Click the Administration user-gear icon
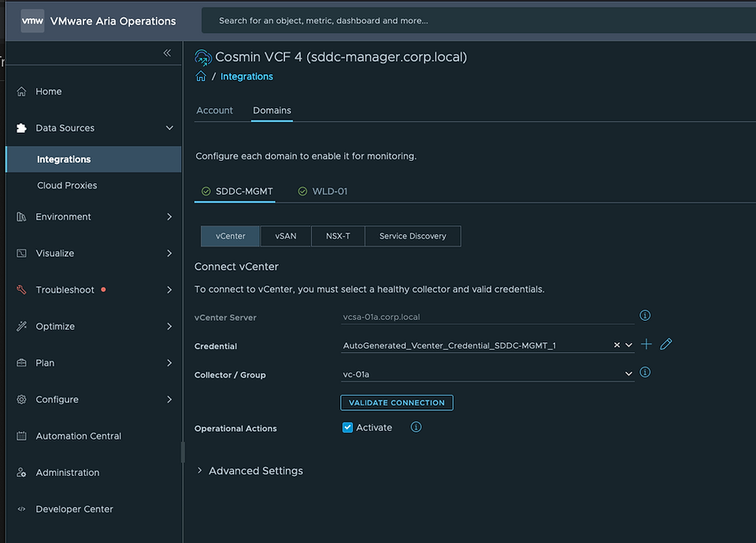 tap(21, 472)
